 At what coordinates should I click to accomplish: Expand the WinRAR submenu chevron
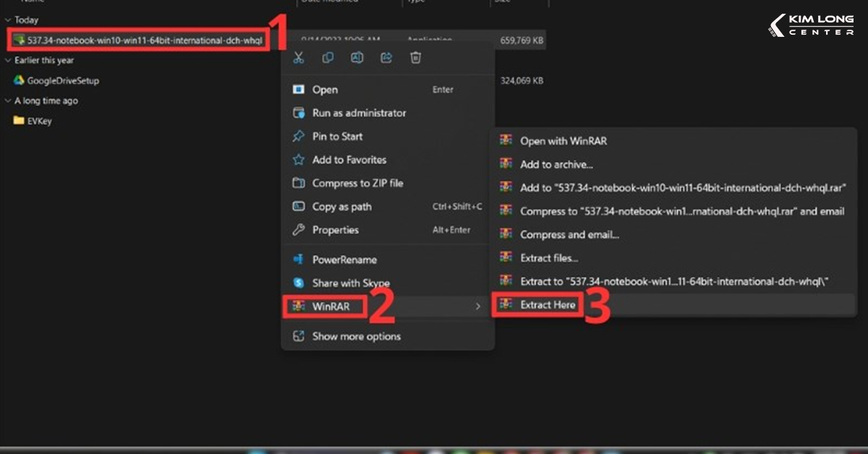pyautogui.click(x=478, y=307)
